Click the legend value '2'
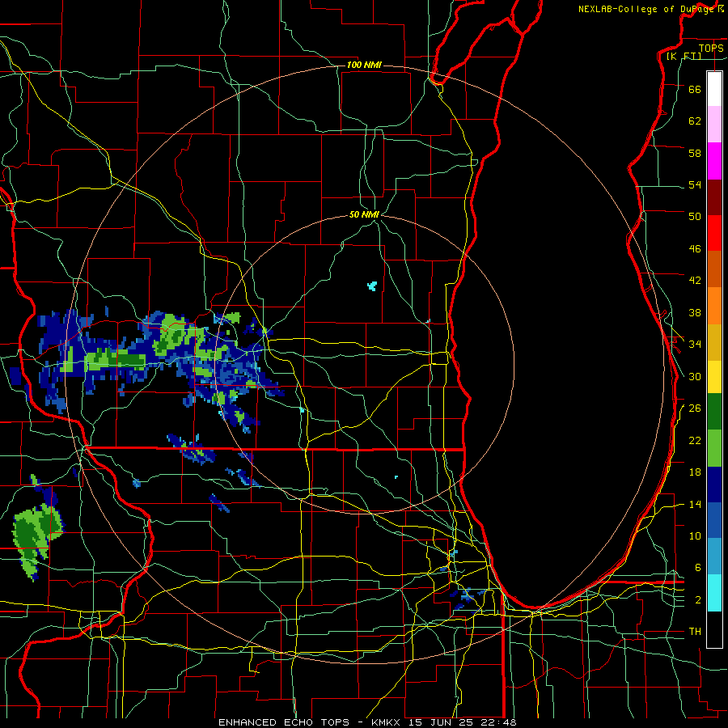 coord(698,600)
